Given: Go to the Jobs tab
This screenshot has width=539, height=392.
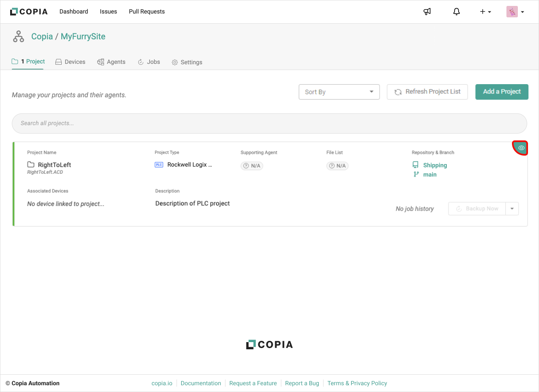Looking at the screenshot, I should coord(149,62).
